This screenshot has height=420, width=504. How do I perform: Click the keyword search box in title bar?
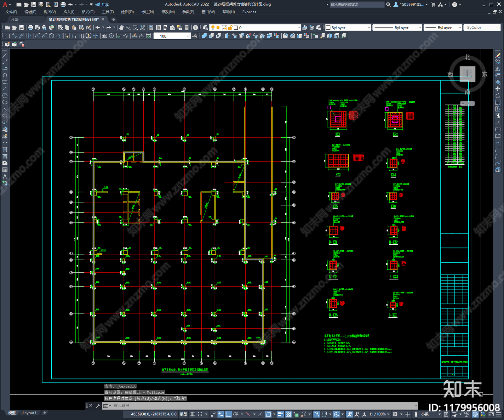(x=357, y=4)
